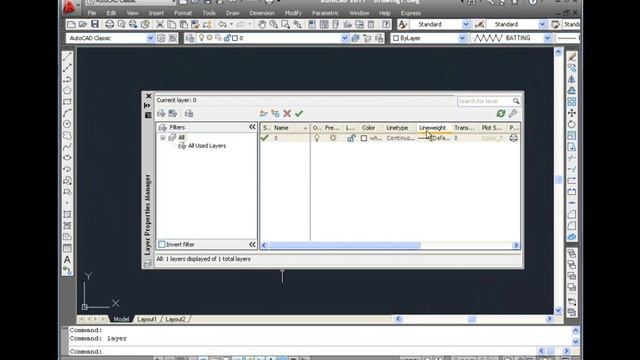Viewport: 640px width, 360px height.
Task: Open a drawing with the Open icon
Action: tap(83, 24)
